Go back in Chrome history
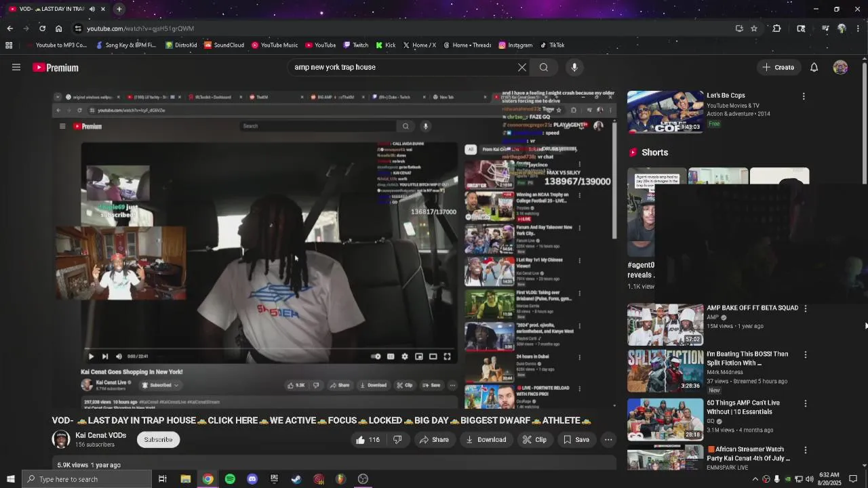This screenshot has width=868, height=488. click(x=9, y=28)
